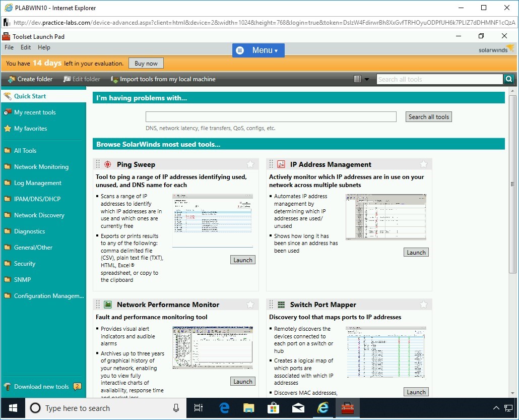The height and width of the screenshot is (420, 519).
Task: Launch the Ping Sweep tool
Action: pyautogui.click(x=243, y=260)
